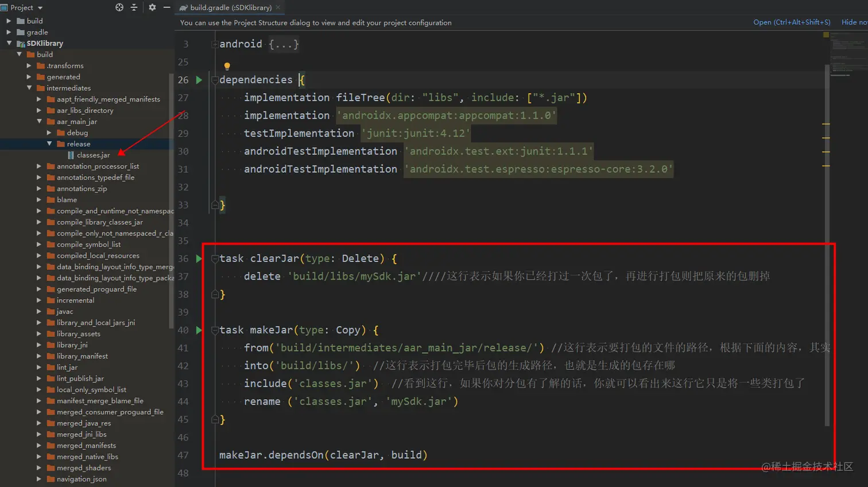This screenshot has width=868, height=487.
Task: Click the 'androidx.appcompat:appcompat:1.1.0' dependency string
Action: click(x=447, y=115)
